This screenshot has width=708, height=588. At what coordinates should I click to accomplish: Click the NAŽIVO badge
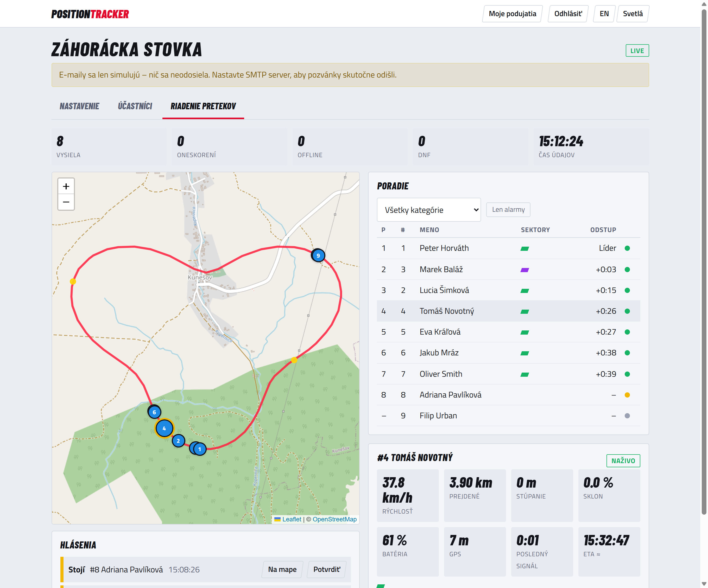[623, 461]
